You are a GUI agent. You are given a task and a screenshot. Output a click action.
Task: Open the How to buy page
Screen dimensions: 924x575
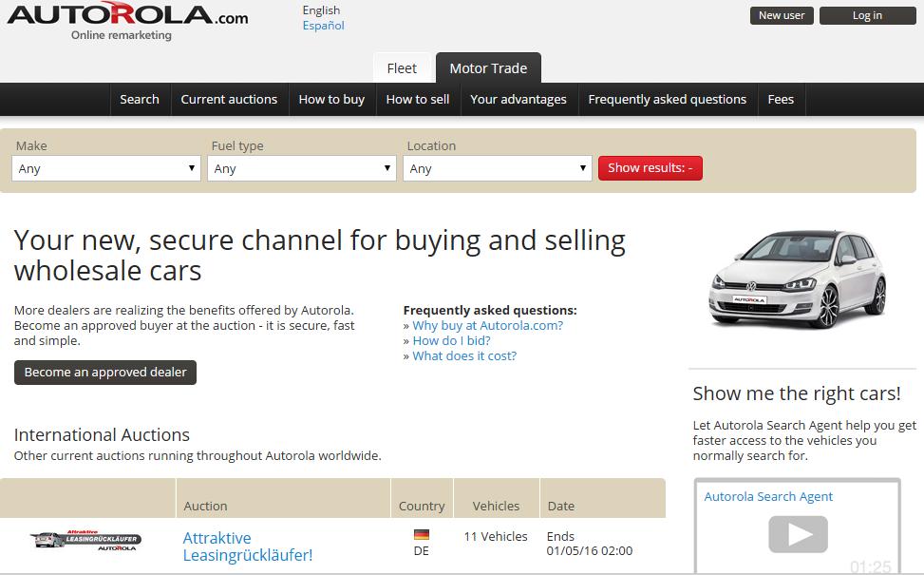click(331, 100)
